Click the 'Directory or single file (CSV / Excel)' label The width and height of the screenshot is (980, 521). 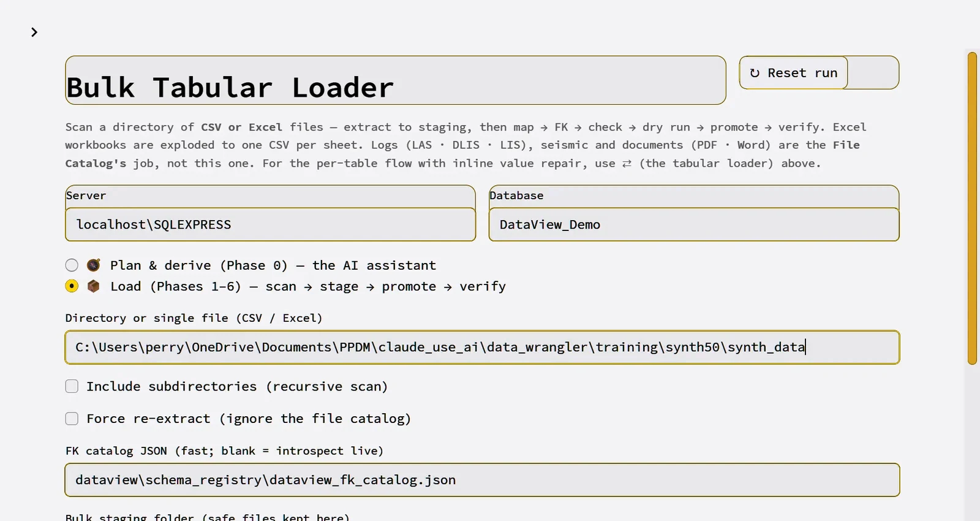click(194, 318)
